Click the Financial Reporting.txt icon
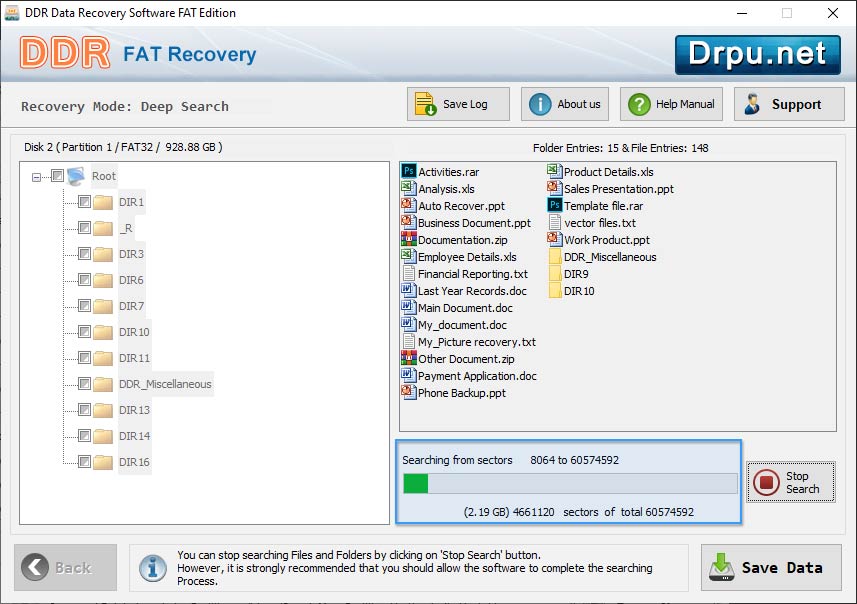 408,273
